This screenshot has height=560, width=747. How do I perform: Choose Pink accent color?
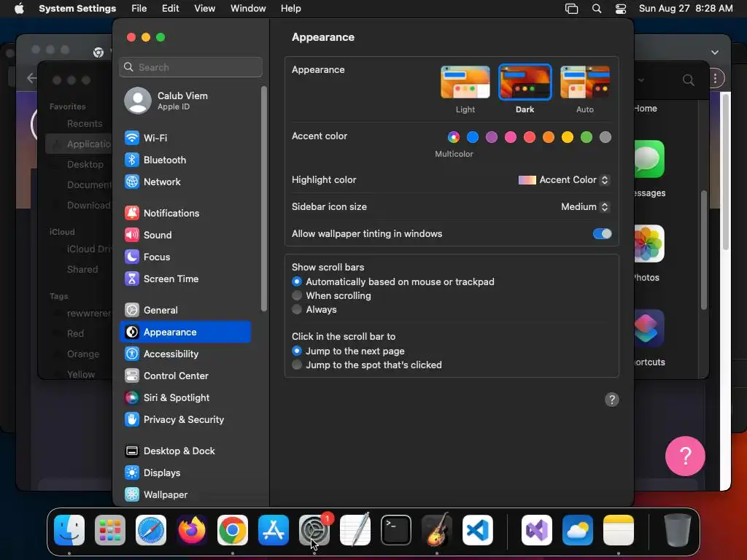[510, 137]
